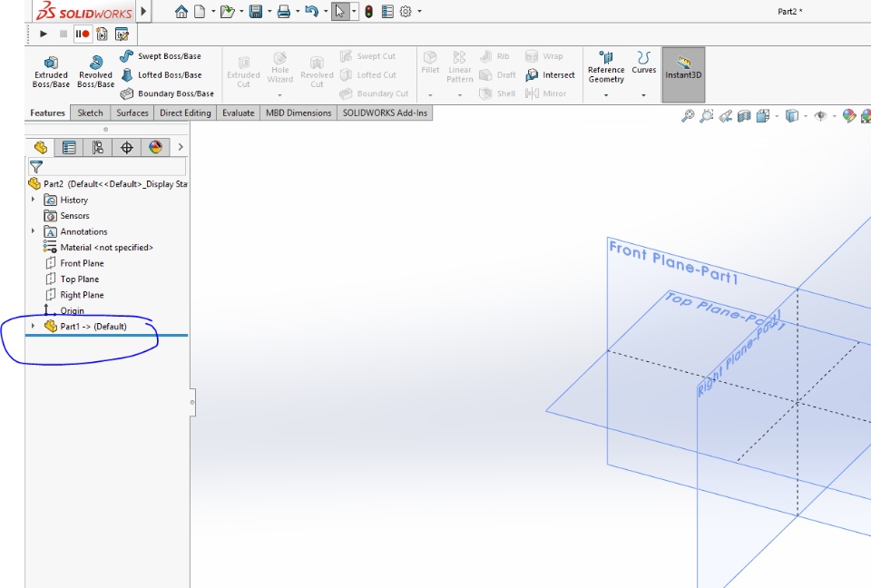Play the macro with the Run button

pyautogui.click(x=44, y=34)
